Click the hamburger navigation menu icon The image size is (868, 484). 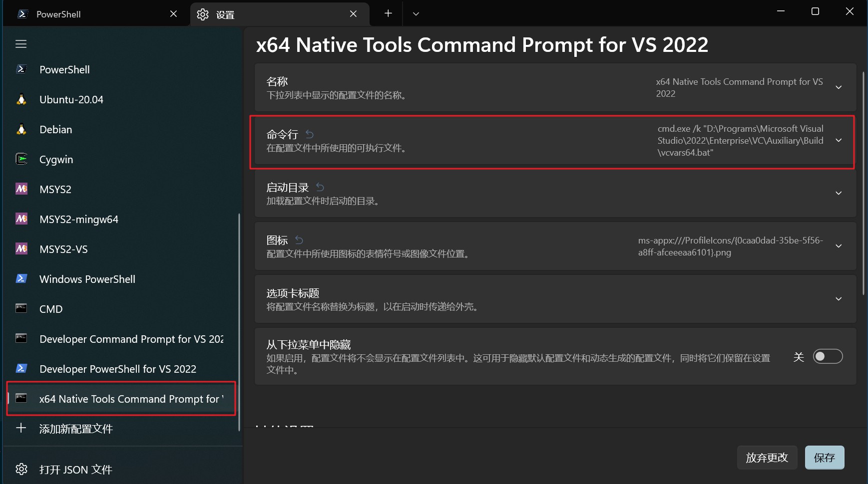pyautogui.click(x=21, y=44)
